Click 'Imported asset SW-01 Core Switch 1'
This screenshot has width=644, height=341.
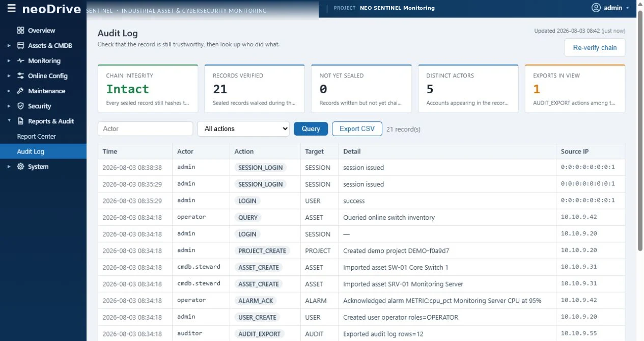click(x=396, y=268)
